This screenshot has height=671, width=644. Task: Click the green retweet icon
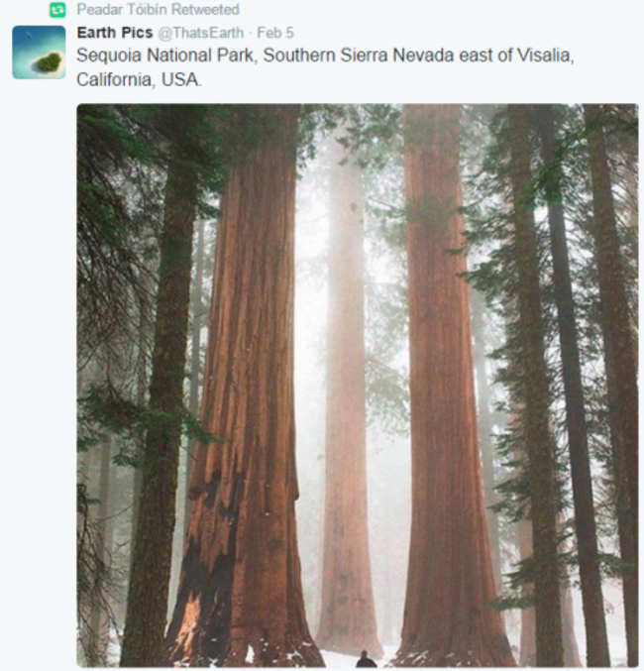tap(57, 10)
